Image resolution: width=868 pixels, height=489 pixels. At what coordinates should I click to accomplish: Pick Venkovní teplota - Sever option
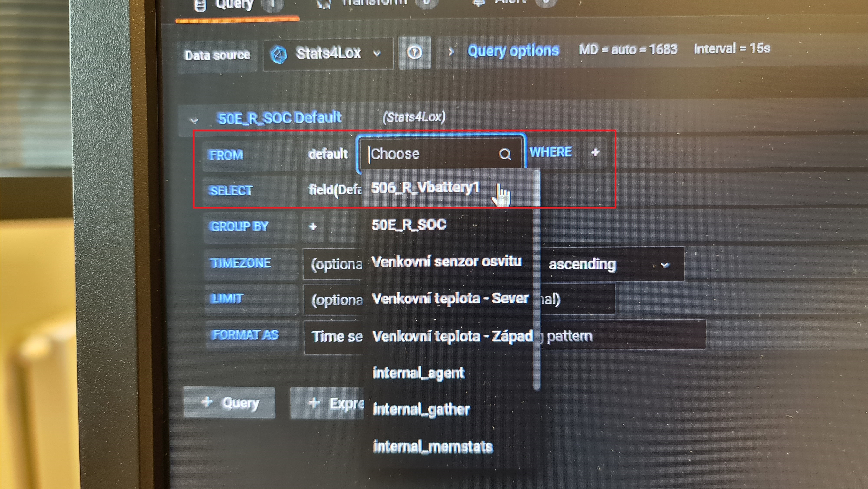[449, 298]
